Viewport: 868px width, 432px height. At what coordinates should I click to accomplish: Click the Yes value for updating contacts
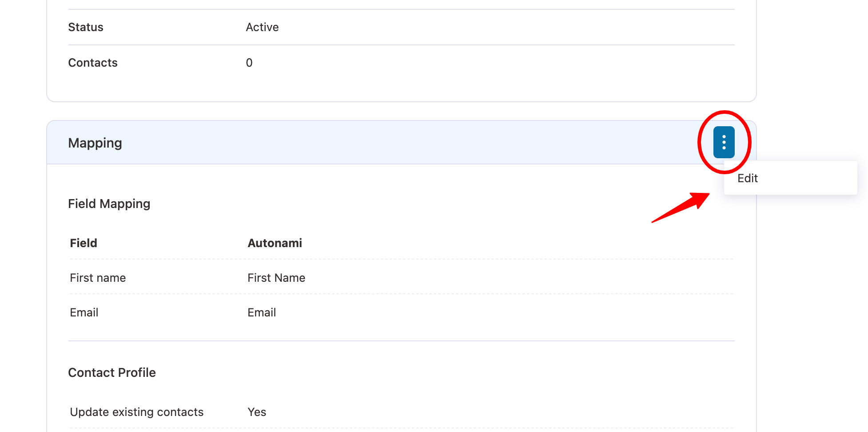(x=257, y=412)
